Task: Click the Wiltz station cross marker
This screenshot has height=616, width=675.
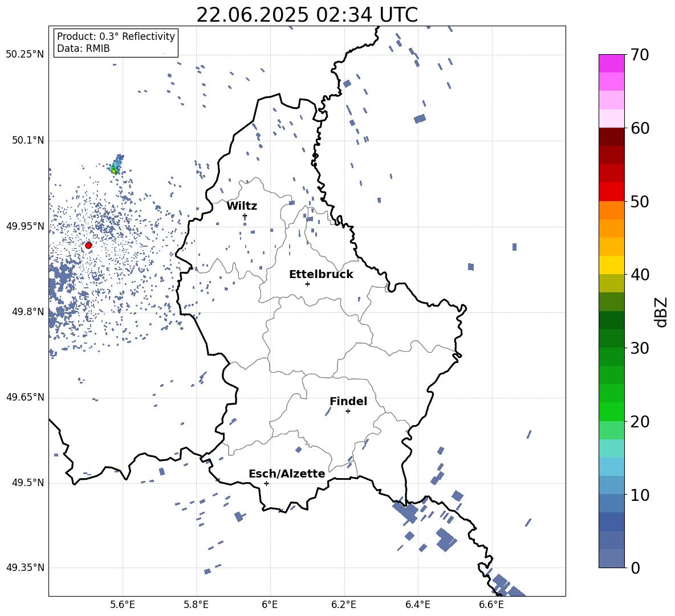Action: (245, 215)
